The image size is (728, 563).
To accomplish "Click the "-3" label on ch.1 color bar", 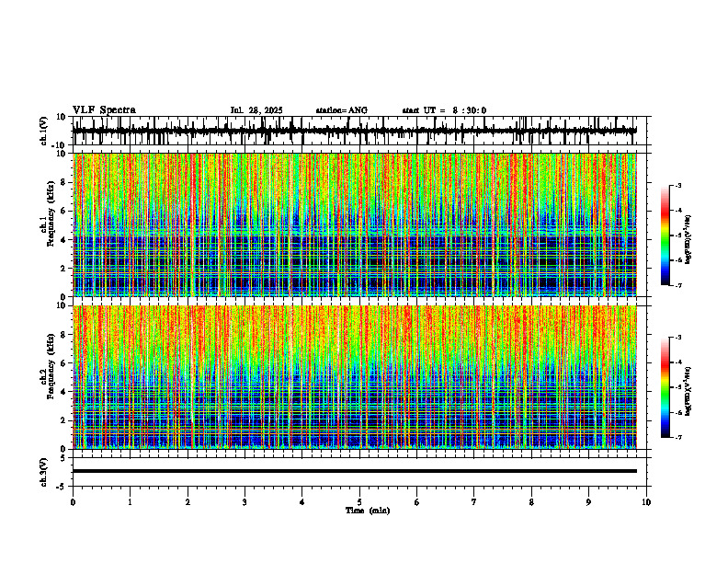I will point(678,186).
